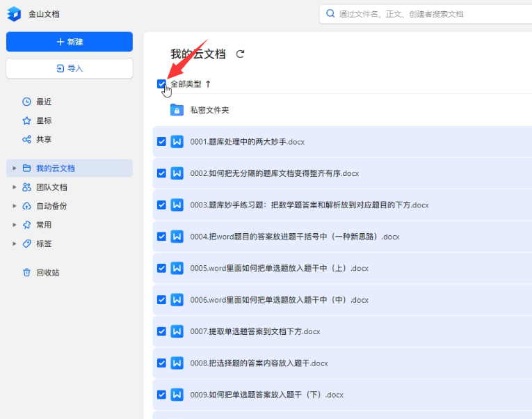The height and width of the screenshot is (419, 532).
Task: Uncheck the 0006 单选题放入题干中（中） checkbox
Action: click(x=161, y=300)
